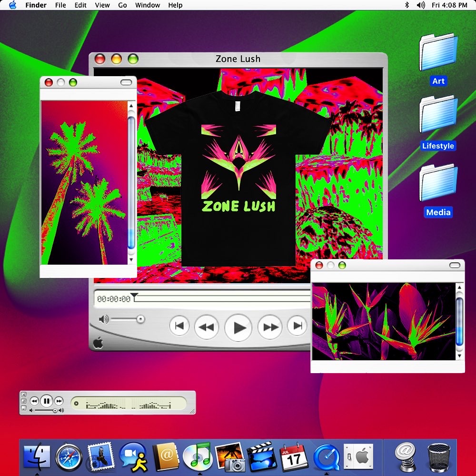Viewport: 476px width, 476px height.
Task: Open the Edit menu
Action: pos(80,5)
